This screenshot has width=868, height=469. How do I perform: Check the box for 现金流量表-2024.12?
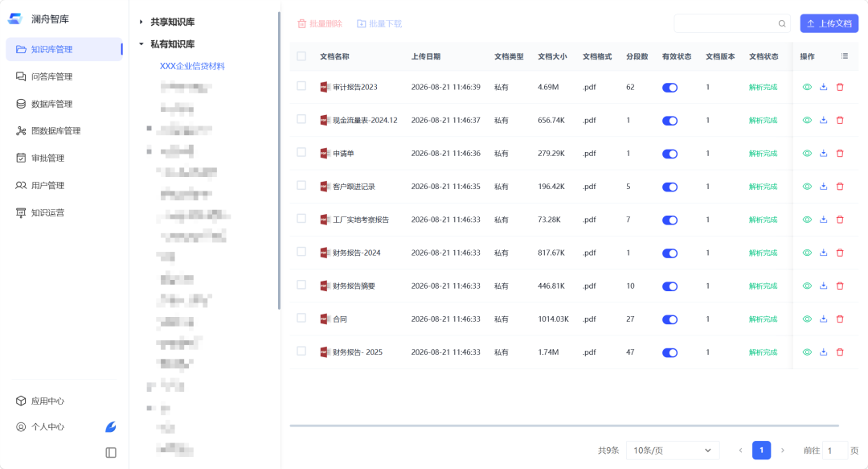(x=301, y=119)
